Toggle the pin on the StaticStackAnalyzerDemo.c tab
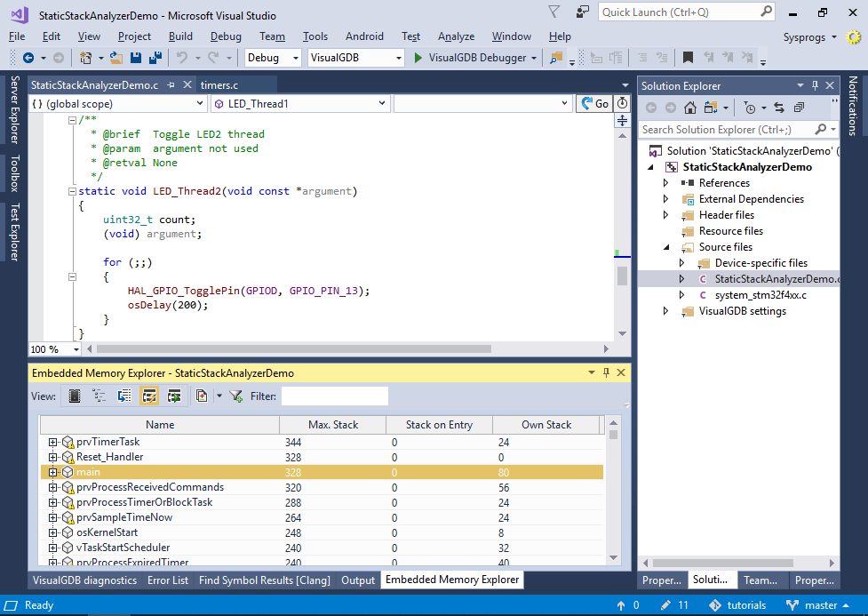Image resolution: width=868 pixels, height=616 pixels. pyautogui.click(x=171, y=84)
